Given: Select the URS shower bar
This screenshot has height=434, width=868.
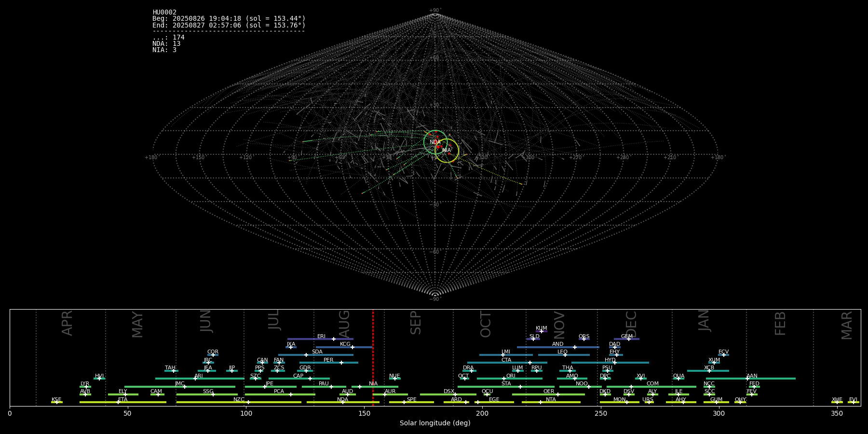Looking at the screenshot, I should pos(649,402).
